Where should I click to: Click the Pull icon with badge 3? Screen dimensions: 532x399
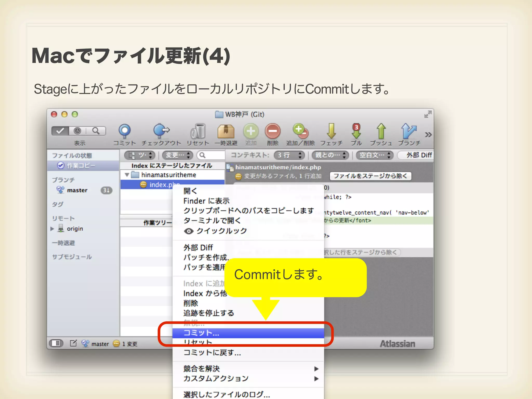tap(356, 131)
